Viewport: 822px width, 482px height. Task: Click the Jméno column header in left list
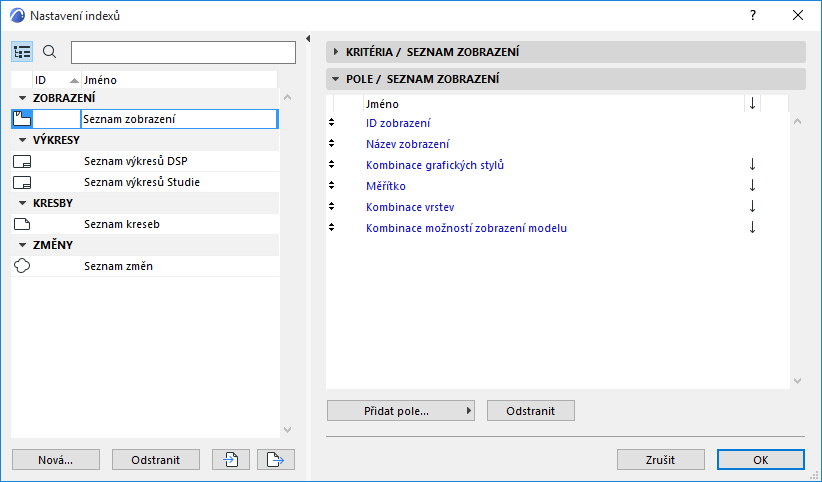click(x=179, y=80)
